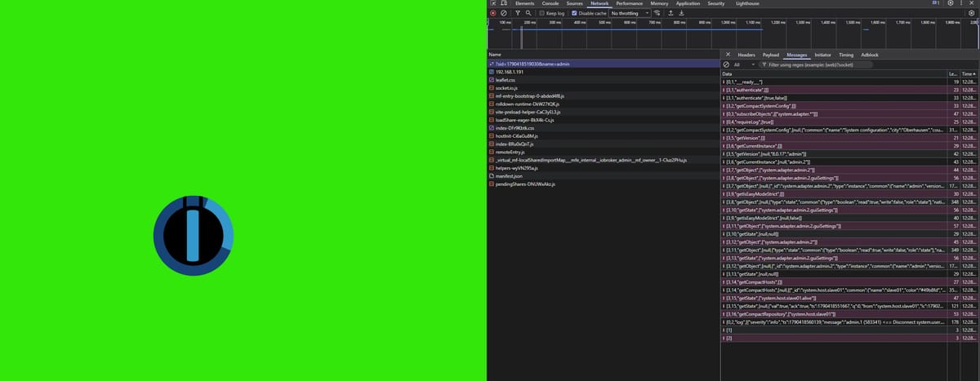This screenshot has height=381, width=980.
Task: Select the Messages tab
Action: click(796, 55)
